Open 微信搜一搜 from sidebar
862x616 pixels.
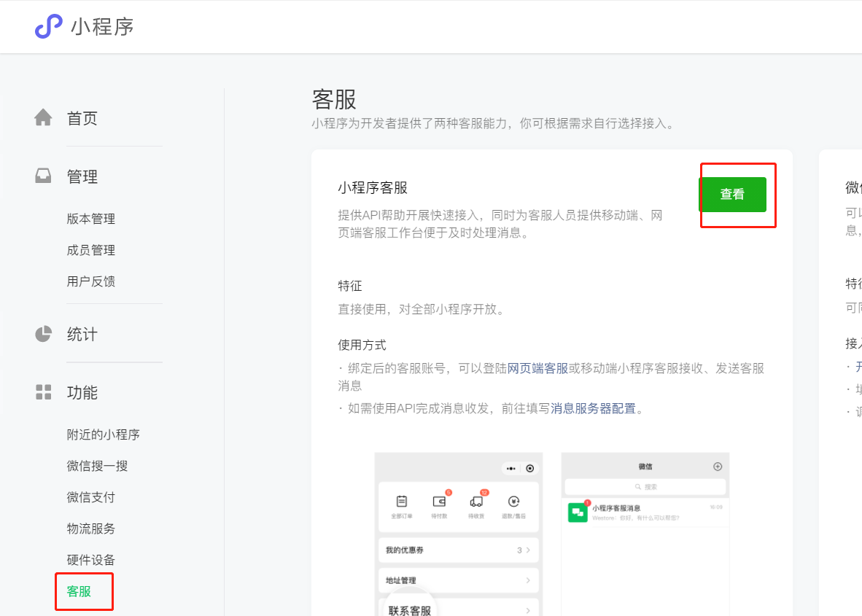[97, 466]
